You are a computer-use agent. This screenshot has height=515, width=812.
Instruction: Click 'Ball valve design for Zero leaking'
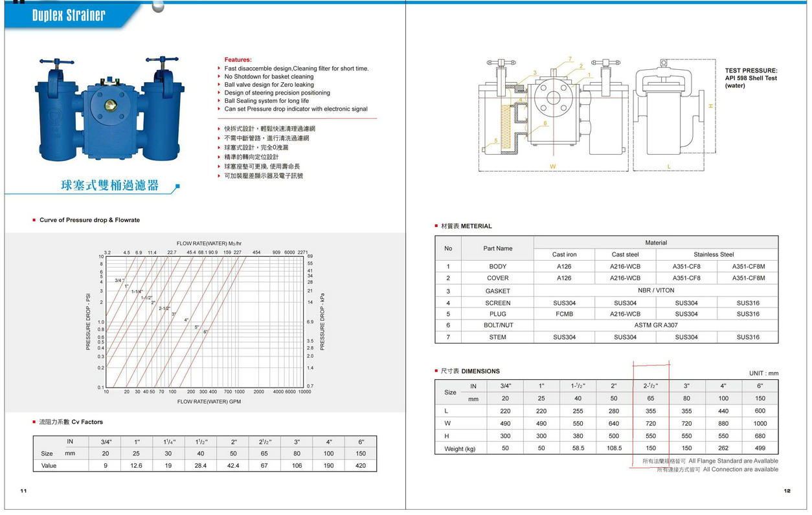tap(269, 85)
